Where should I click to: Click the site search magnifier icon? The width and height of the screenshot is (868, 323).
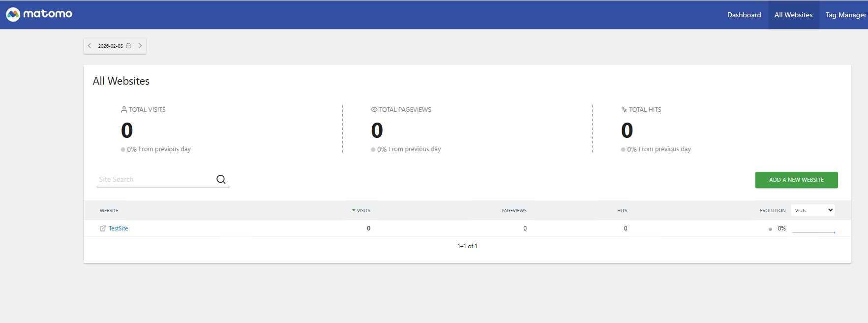coord(221,179)
